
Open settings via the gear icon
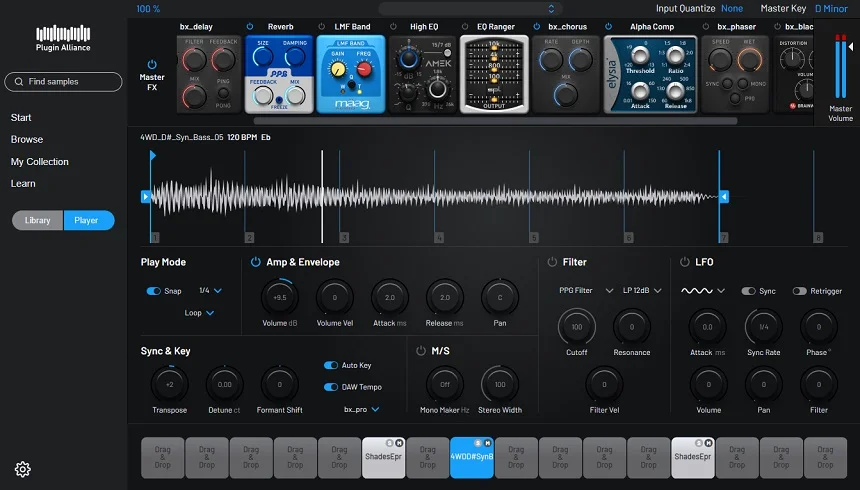click(x=22, y=469)
